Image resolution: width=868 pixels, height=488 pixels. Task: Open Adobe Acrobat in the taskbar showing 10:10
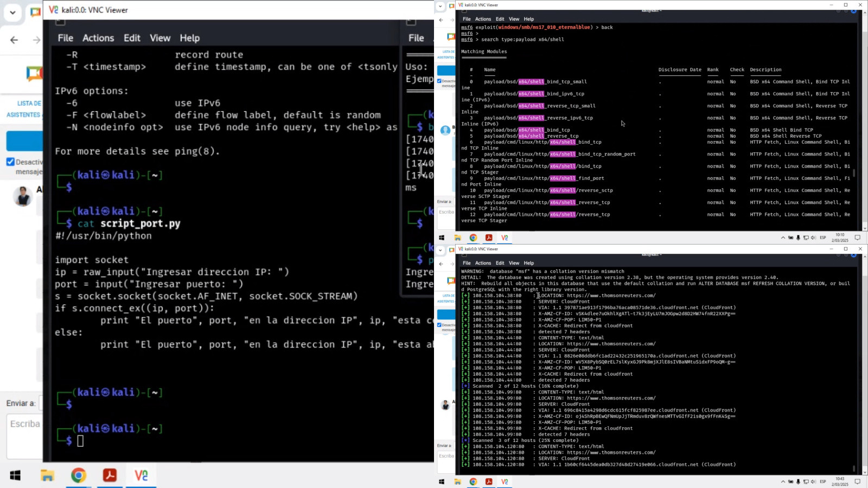coord(489,237)
